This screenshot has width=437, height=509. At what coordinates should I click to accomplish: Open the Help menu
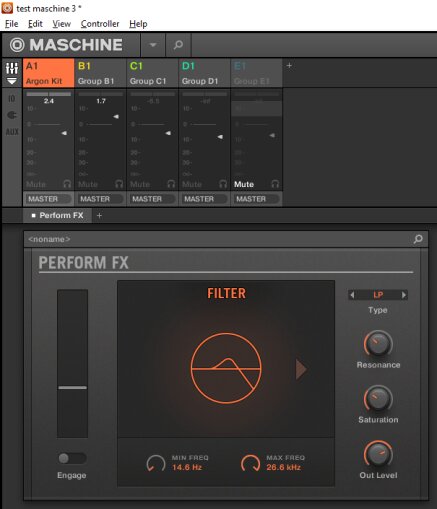[x=138, y=24]
